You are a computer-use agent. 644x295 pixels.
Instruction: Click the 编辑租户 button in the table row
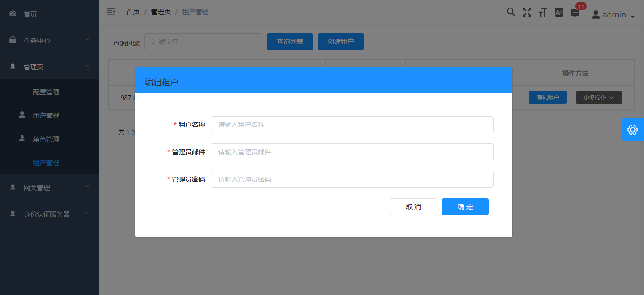point(547,97)
